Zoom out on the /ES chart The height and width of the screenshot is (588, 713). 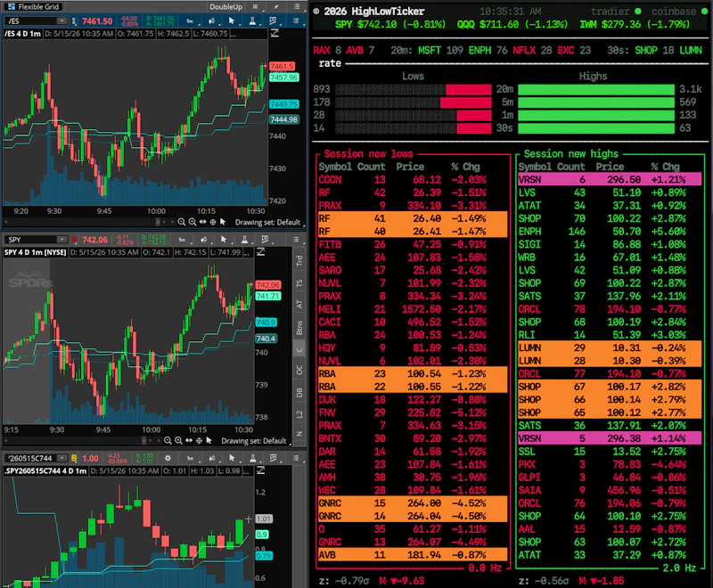pyautogui.click(x=182, y=222)
